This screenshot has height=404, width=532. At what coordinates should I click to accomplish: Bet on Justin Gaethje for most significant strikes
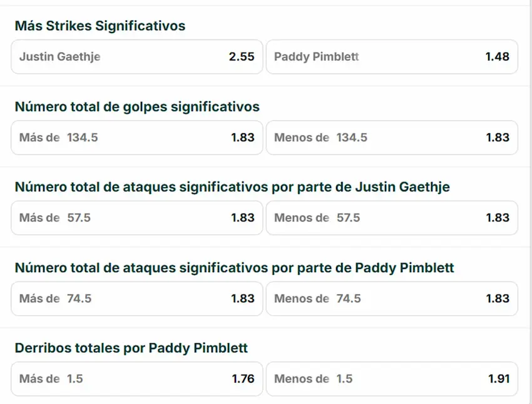(x=136, y=57)
